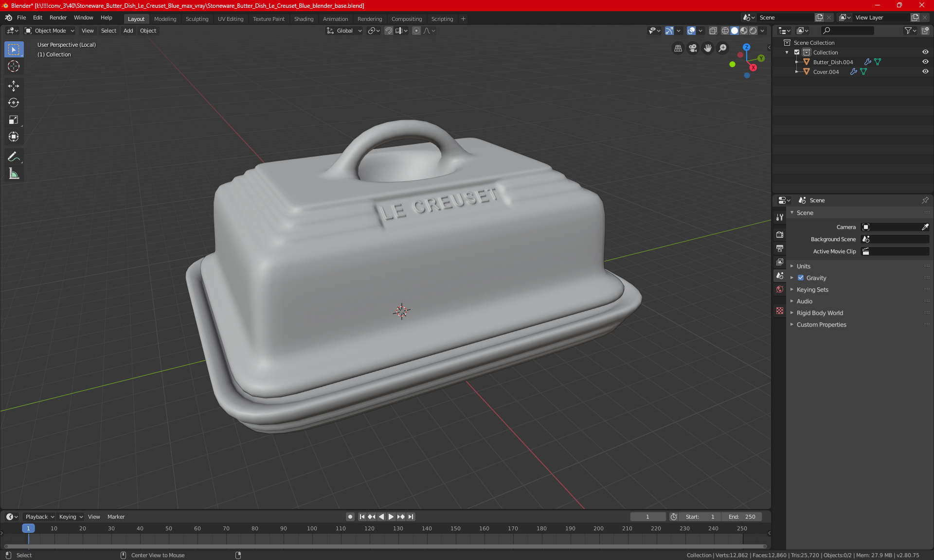Pin the Scene properties panel
934x560 pixels.
(x=925, y=200)
